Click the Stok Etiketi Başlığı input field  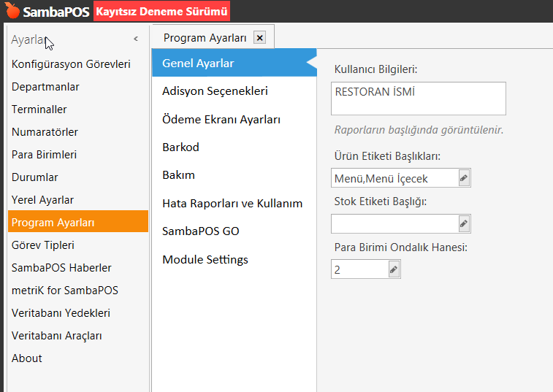click(394, 223)
